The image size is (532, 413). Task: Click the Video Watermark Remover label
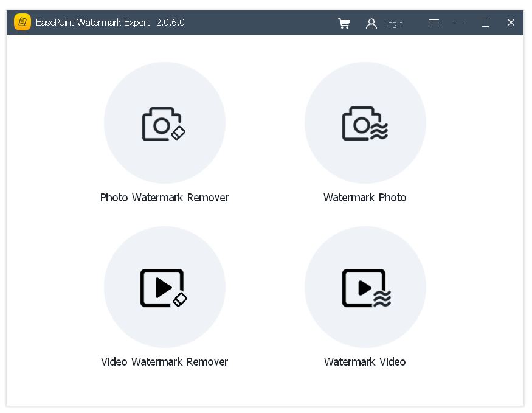point(165,361)
